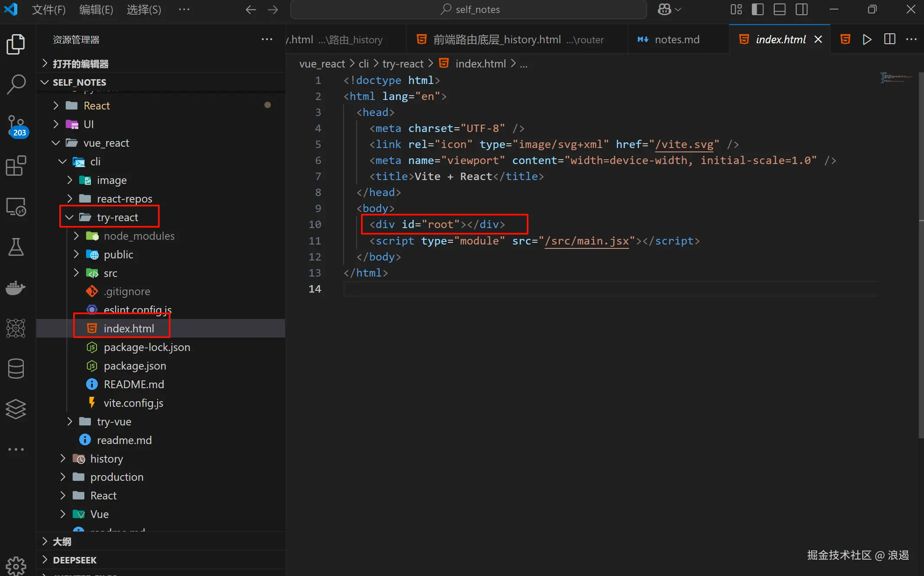The height and width of the screenshot is (576, 924).
Task: Open package.json in the explorer
Action: tap(135, 366)
